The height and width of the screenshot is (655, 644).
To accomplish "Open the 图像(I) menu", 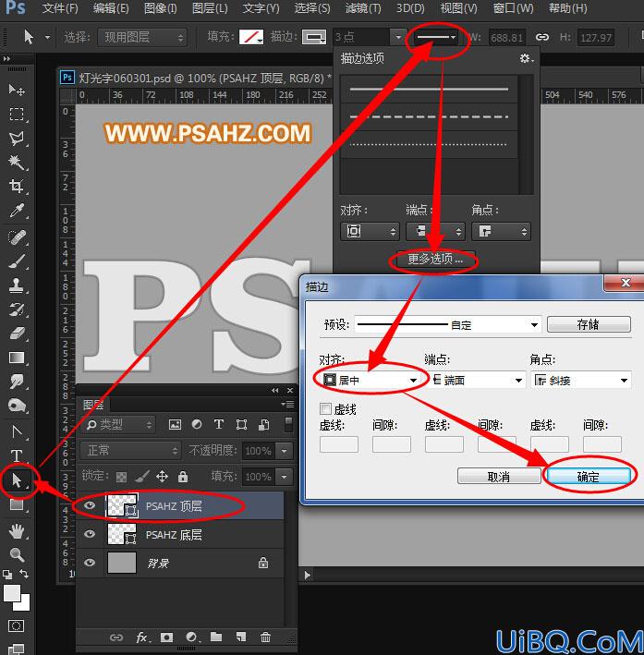I will coord(160,8).
